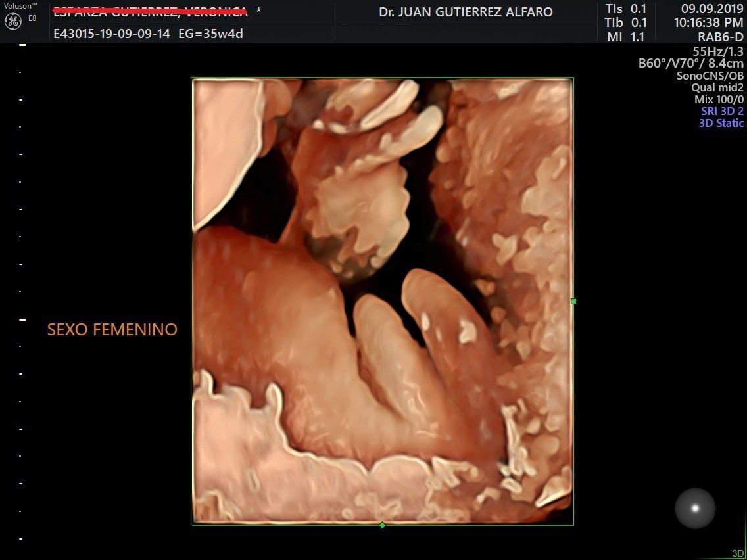This screenshot has width=747, height=560.
Task: Click the SRI 3D 2 label
Action: pos(722,111)
